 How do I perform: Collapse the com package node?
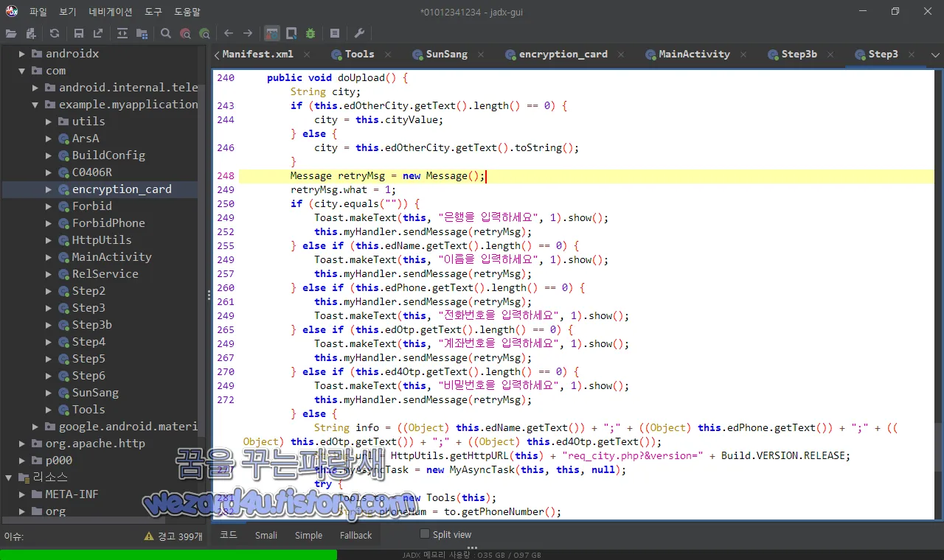pyautogui.click(x=22, y=71)
